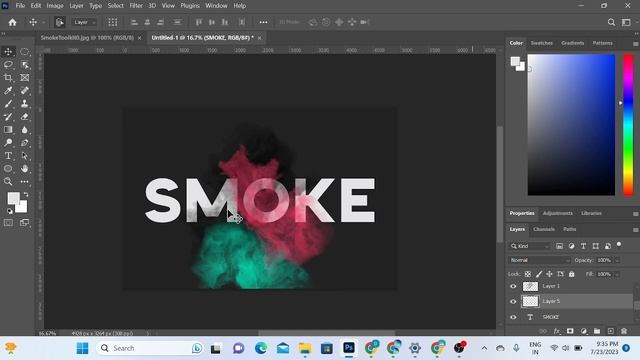Open the Layers panel flyout menu
Viewport: 640px width, 360px height.
pos(636,230)
